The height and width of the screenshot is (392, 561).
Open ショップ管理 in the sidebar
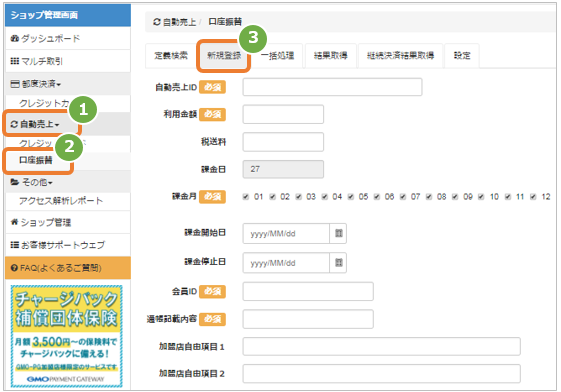point(68,222)
